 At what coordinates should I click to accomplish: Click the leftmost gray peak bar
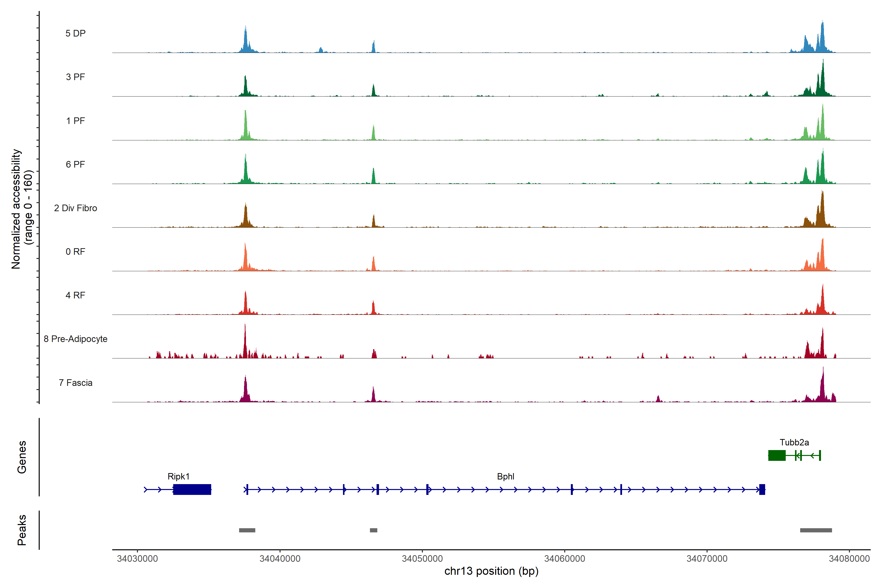(x=247, y=530)
